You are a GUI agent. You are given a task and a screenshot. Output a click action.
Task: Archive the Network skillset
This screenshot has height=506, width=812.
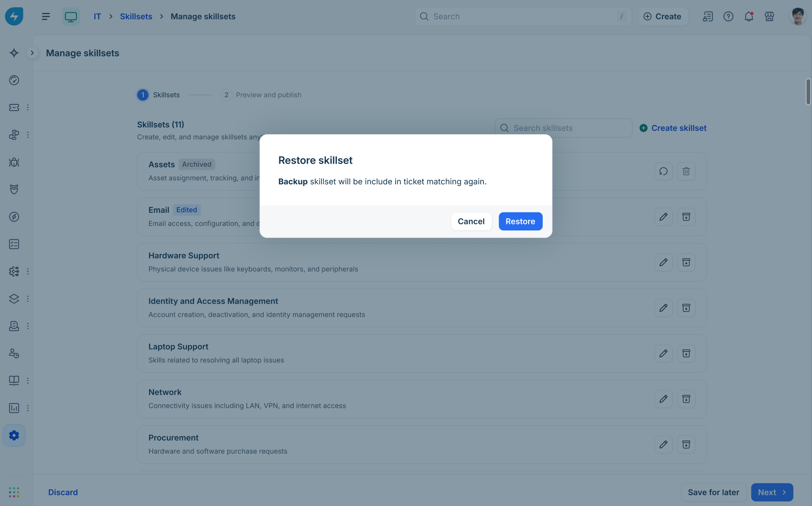686,399
